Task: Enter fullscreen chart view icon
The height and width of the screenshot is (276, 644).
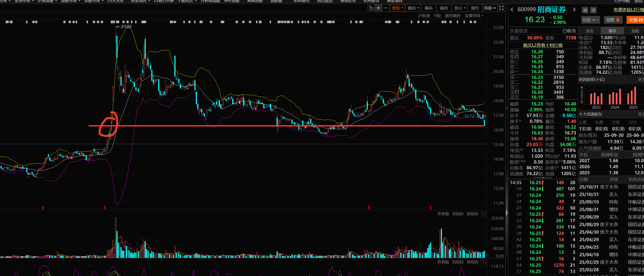Action: coord(501,8)
